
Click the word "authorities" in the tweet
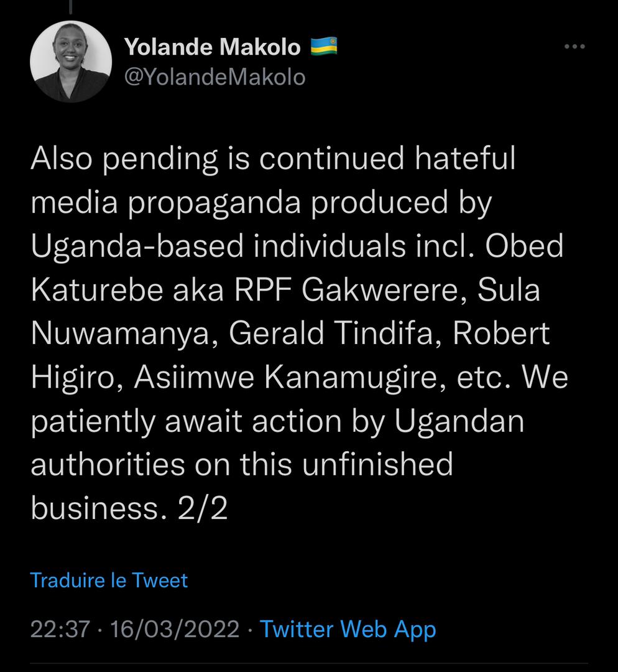point(108,464)
